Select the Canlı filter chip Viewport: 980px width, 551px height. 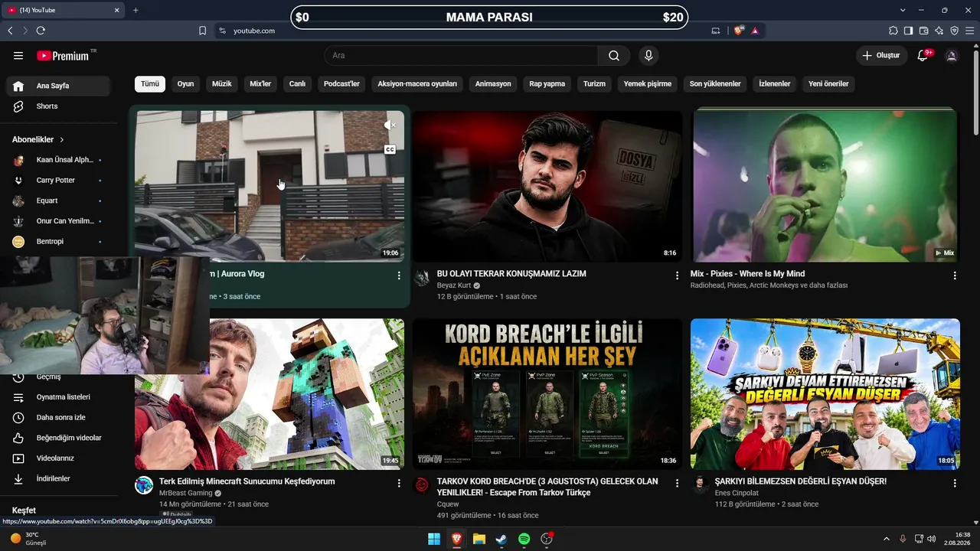tap(297, 84)
